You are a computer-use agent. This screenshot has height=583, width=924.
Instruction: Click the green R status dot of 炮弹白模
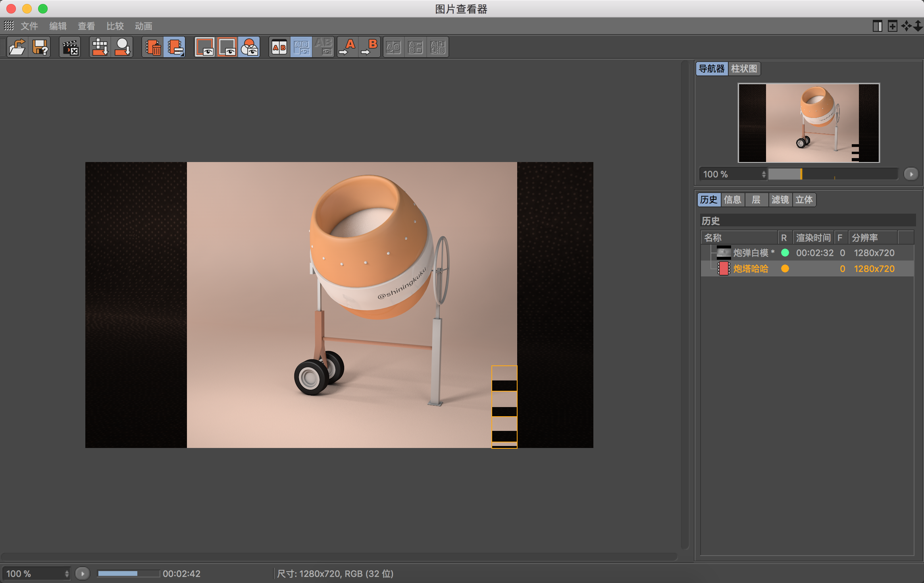tap(785, 253)
